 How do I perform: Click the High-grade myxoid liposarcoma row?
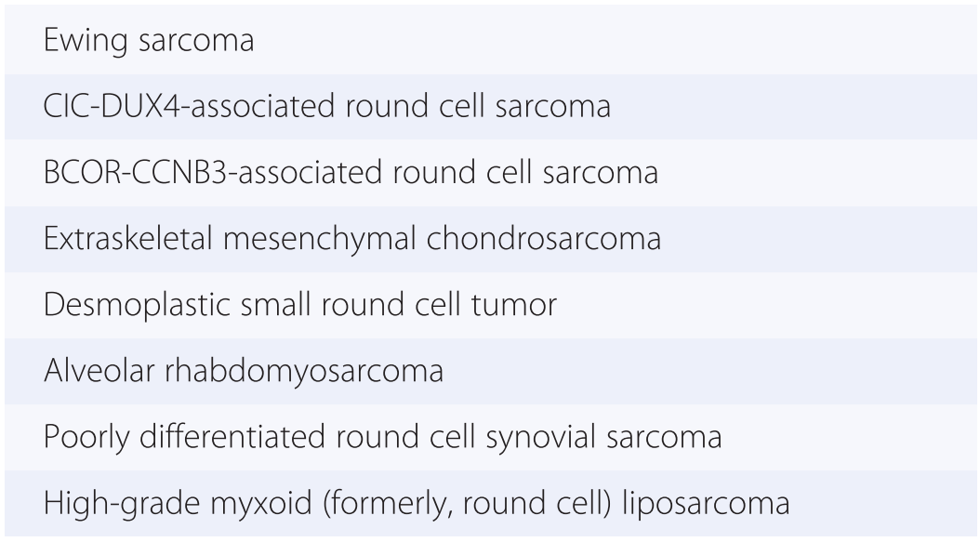click(x=490, y=503)
